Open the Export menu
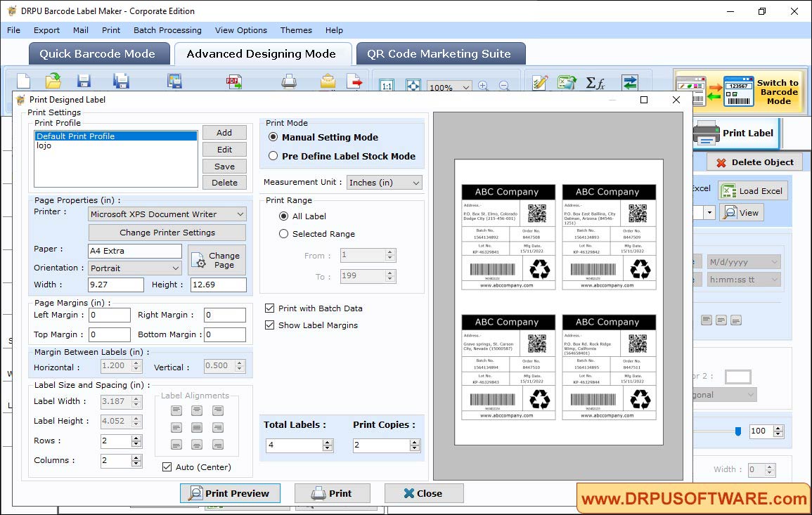812x515 pixels. click(46, 30)
